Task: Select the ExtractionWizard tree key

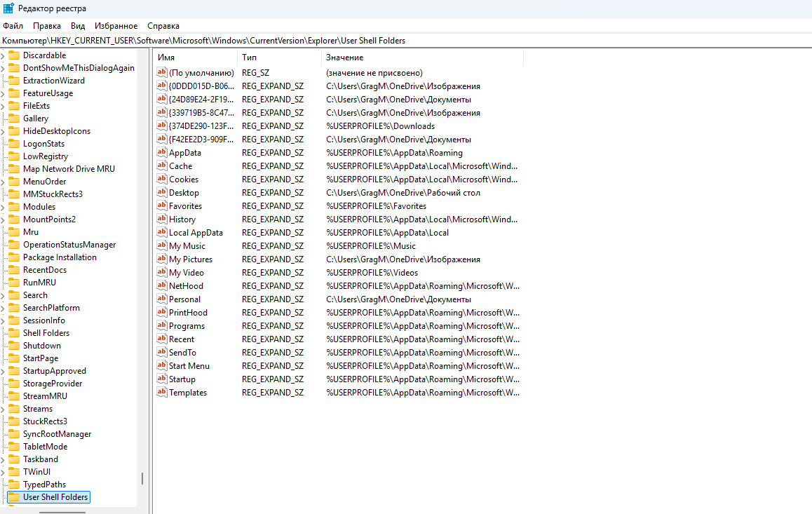Action: click(54, 81)
